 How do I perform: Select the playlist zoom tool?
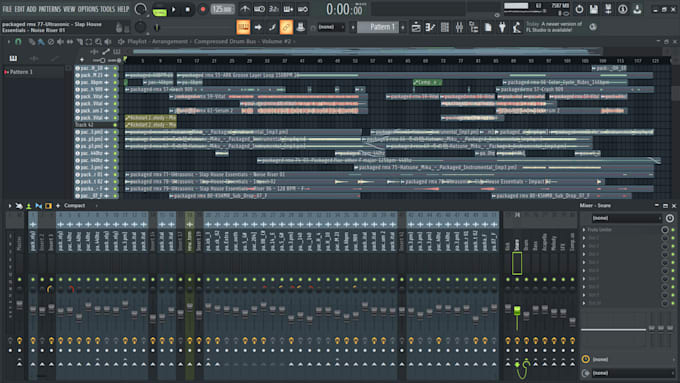[98, 42]
